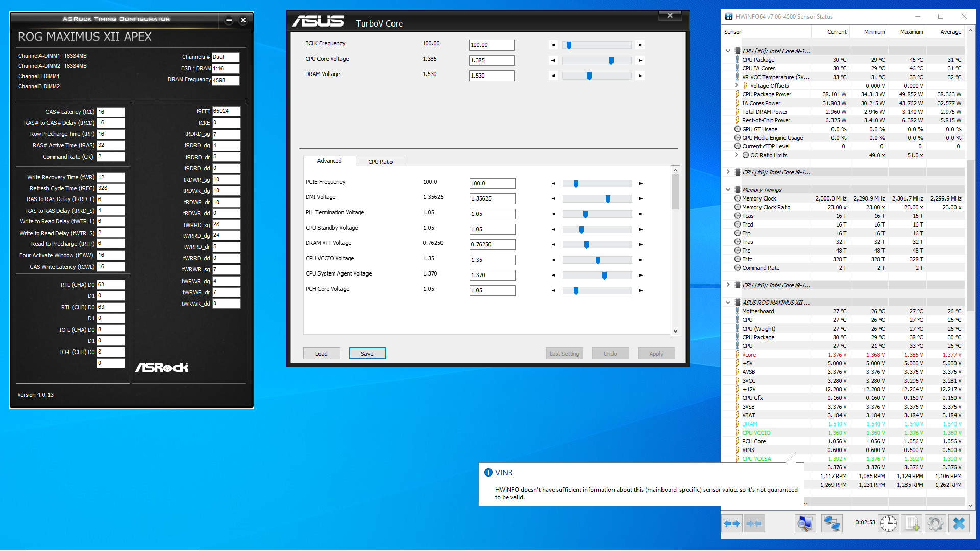
Task: Collapse the ASUS ROG MAXIMUS XII group
Action: coord(728,302)
